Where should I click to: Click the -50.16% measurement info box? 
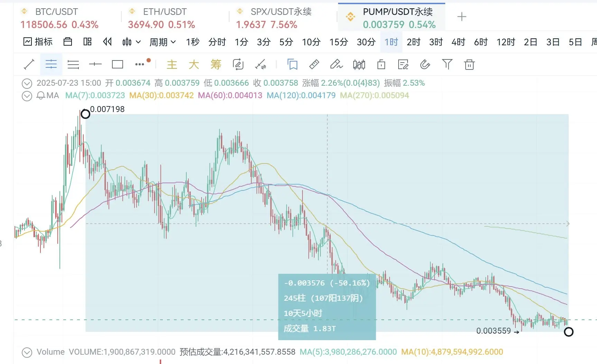point(327,307)
